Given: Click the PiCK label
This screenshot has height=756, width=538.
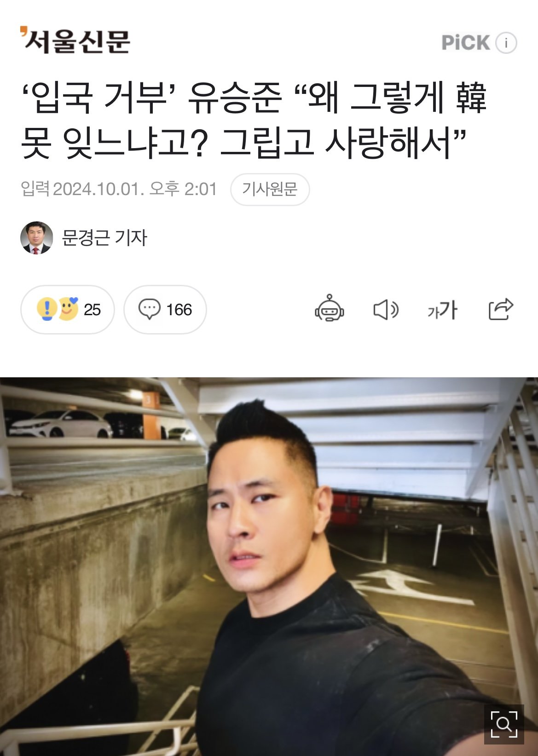Looking at the screenshot, I should coord(466,43).
